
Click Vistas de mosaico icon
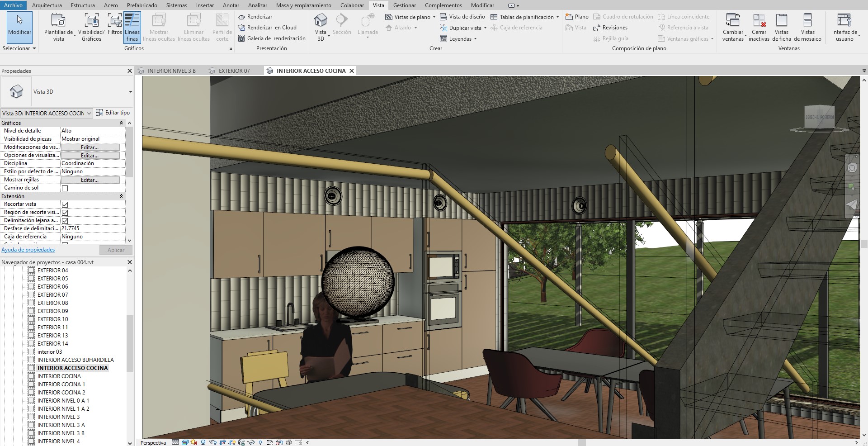807,26
